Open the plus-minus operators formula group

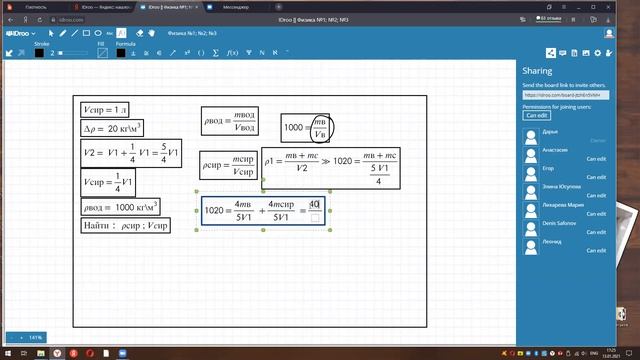point(133,53)
